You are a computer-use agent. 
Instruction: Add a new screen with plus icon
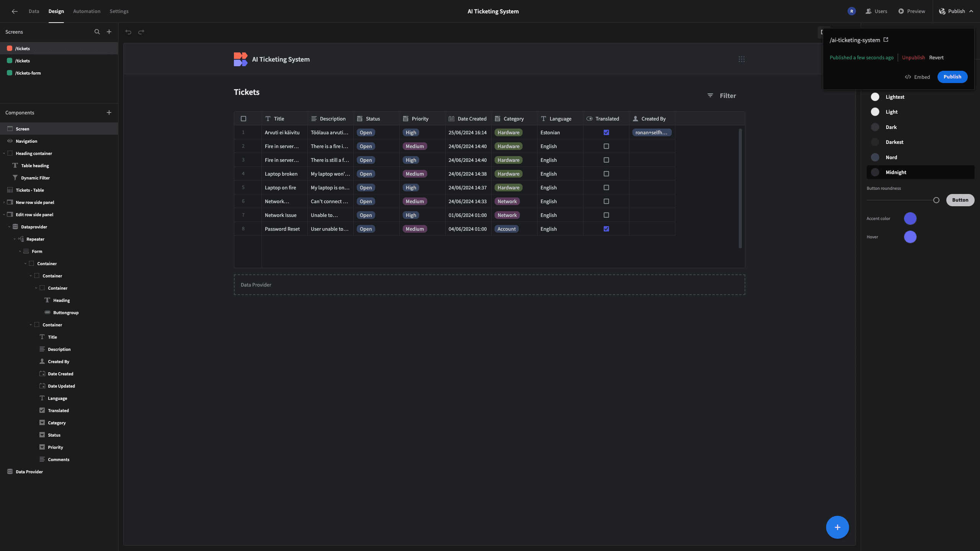pyautogui.click(x=109, y=32)
